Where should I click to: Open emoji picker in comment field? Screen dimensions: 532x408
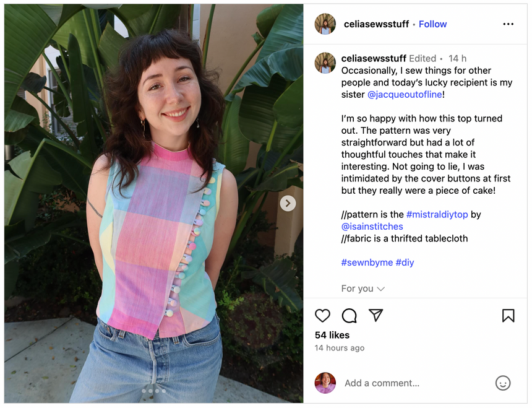click(503, 383)
